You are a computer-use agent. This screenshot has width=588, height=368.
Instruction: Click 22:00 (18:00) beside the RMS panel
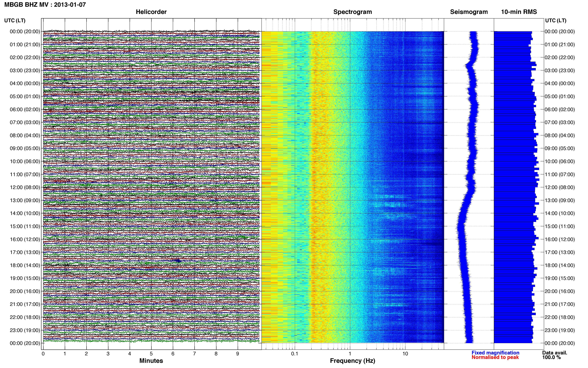560,317
